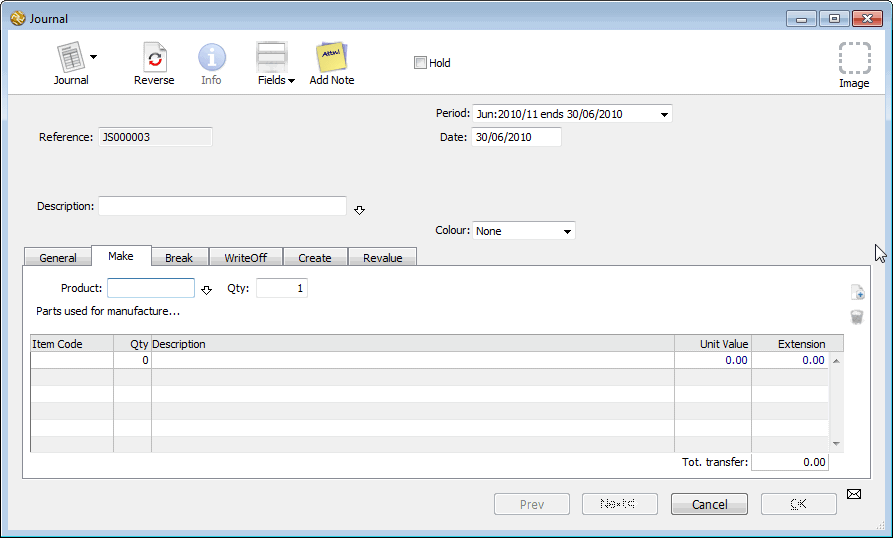Click the Journal toolbar icon
This screenshot has width=893, height=538.
click(x=69, y=58)
